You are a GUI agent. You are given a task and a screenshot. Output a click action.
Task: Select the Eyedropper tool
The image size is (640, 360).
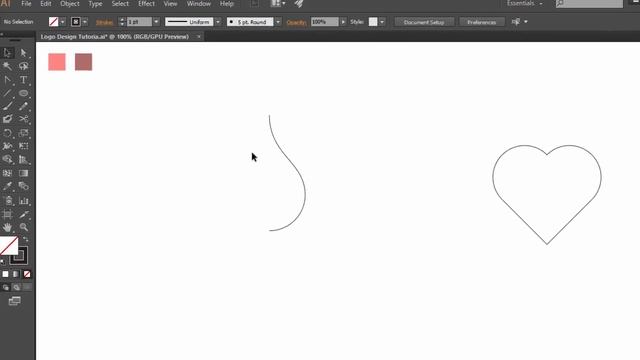tap(7, 186)
